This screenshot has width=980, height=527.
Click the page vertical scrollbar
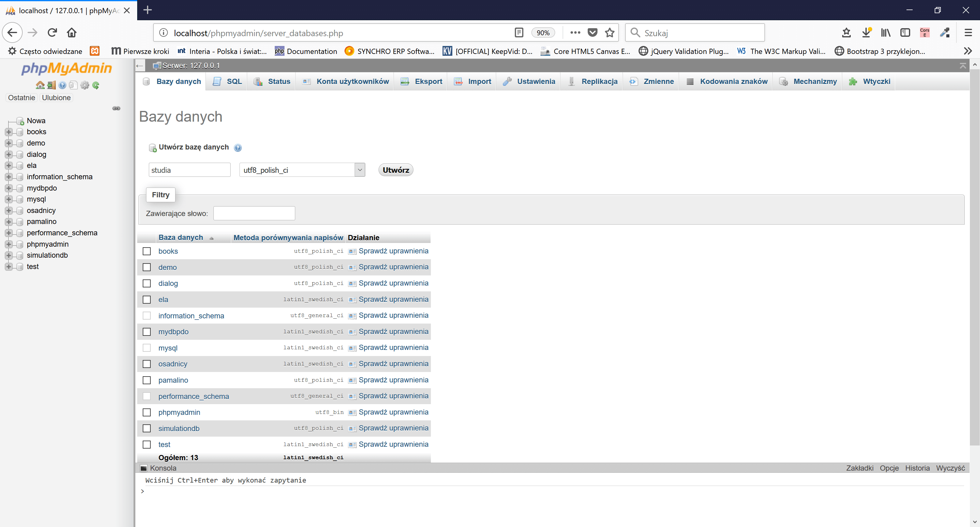pos(975,257)
